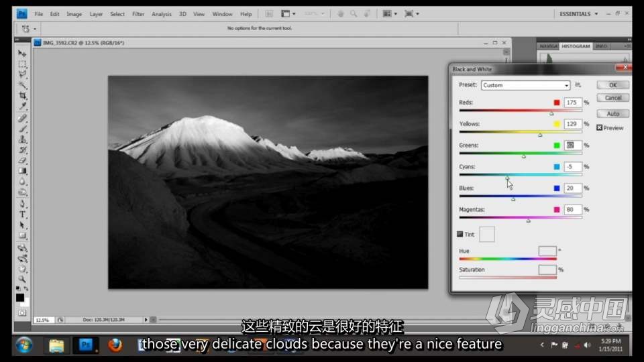
Task: Click the preset options icon beside Custom
Action: tap(578, 85)
